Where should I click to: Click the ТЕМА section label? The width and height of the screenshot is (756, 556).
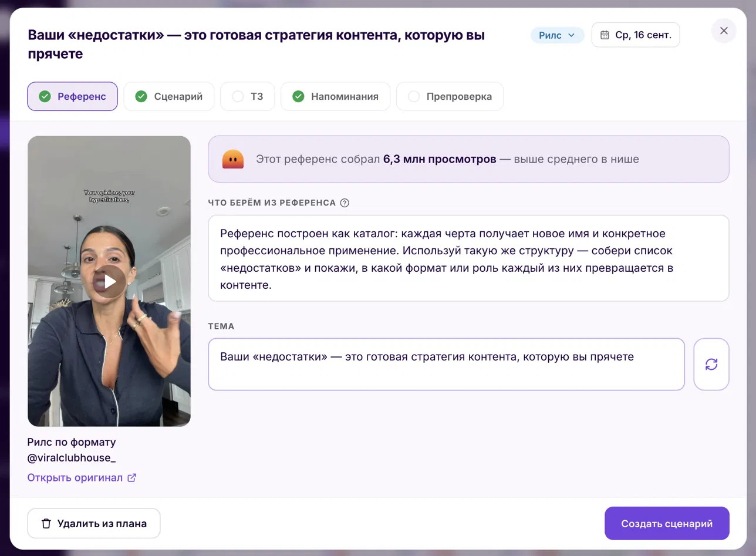pos(221,326)
